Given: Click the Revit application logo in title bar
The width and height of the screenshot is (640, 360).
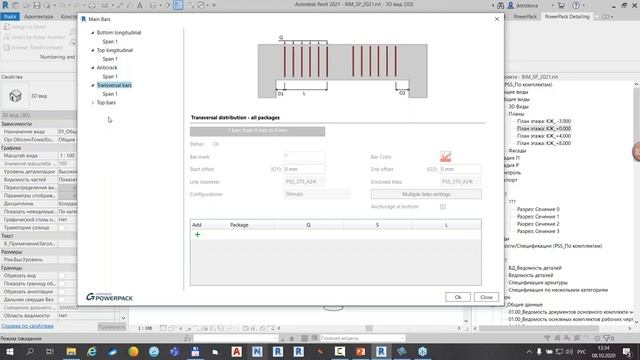Looking at the screenshot, I should click(5, 5).
